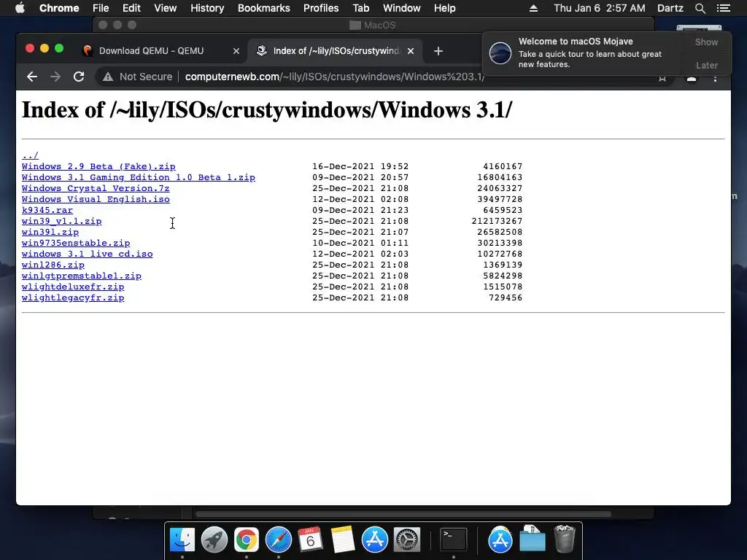Click Later on the Mojave notification
747x560 pixels.
click(706, 65)
